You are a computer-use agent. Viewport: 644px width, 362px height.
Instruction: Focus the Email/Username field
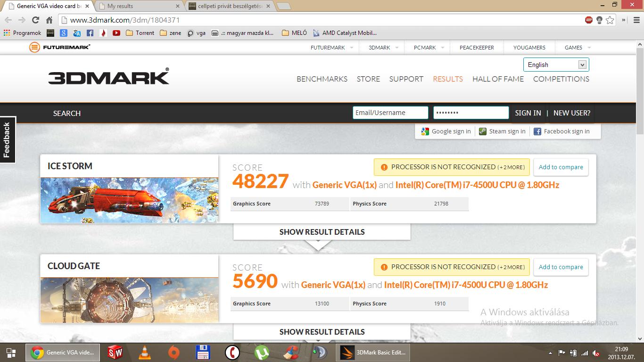(x=390, y=113)
